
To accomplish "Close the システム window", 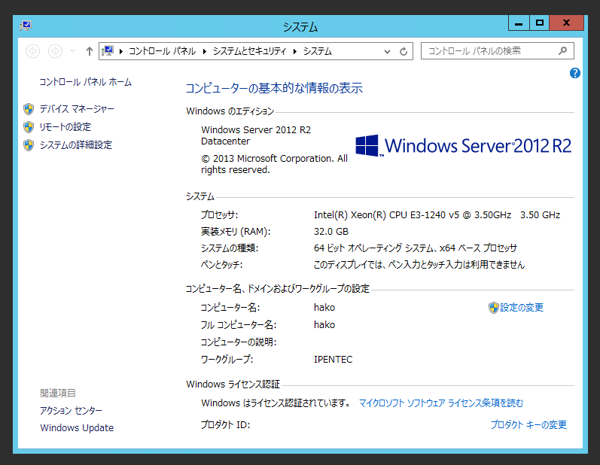I will [567, 23].
